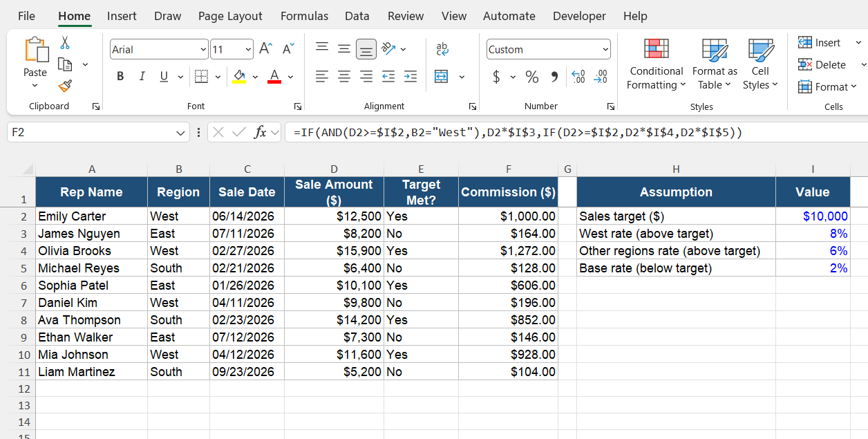
Task: Open the Custom number format dropdown
Action: point(605,49)
